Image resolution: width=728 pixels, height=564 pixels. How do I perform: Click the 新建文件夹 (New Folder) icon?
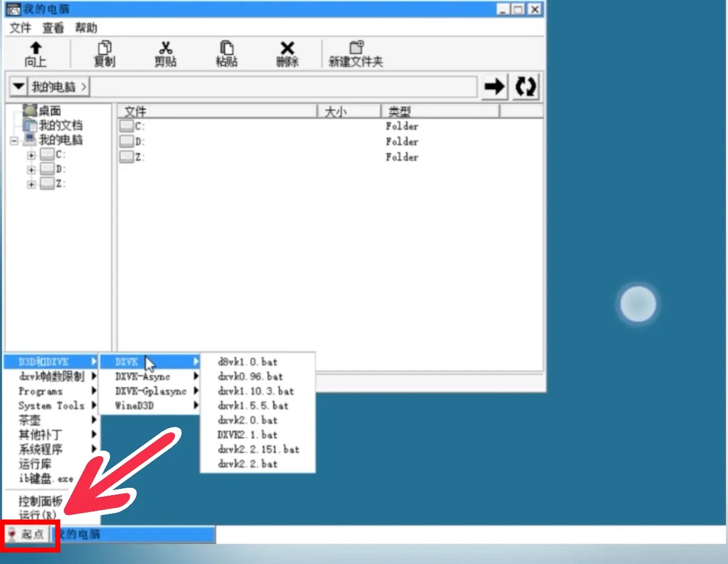tap(356, 47)
